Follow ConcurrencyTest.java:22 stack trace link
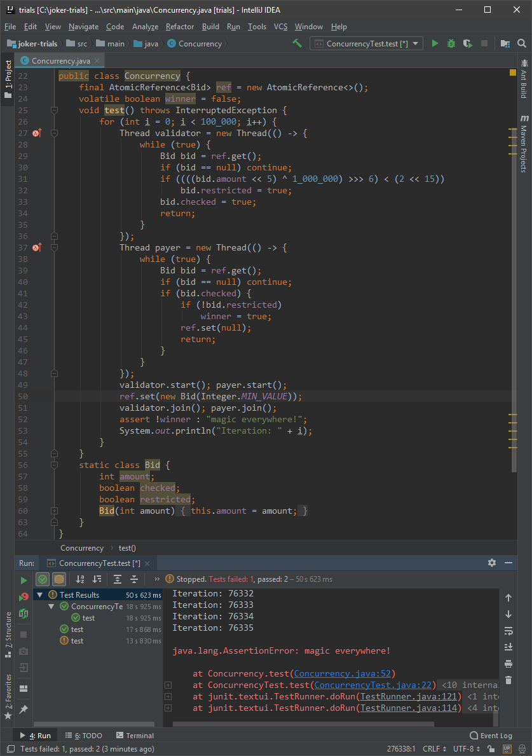The width and height of the screenshot is (532, 756). point(373,685)
